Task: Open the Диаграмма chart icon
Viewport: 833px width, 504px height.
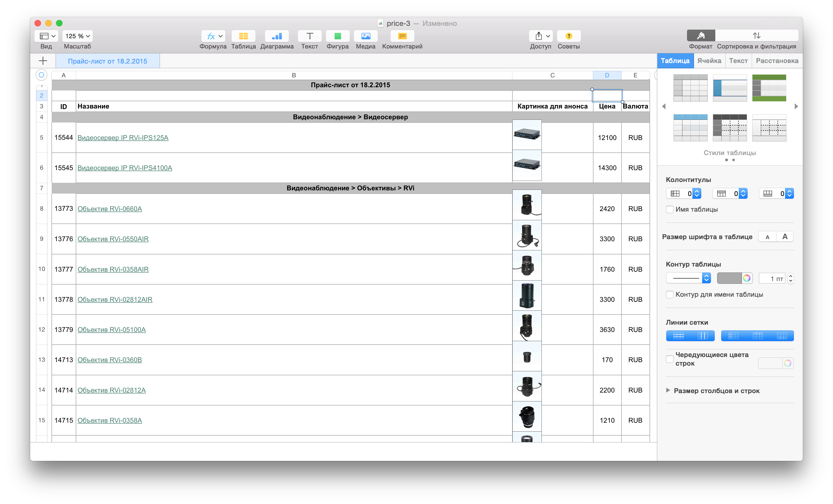Action: pos(276,36)
